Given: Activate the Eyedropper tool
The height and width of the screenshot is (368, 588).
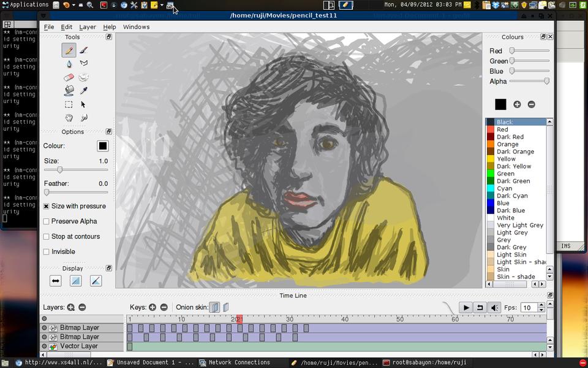Looking at the screenshot, I should [84, 91].
